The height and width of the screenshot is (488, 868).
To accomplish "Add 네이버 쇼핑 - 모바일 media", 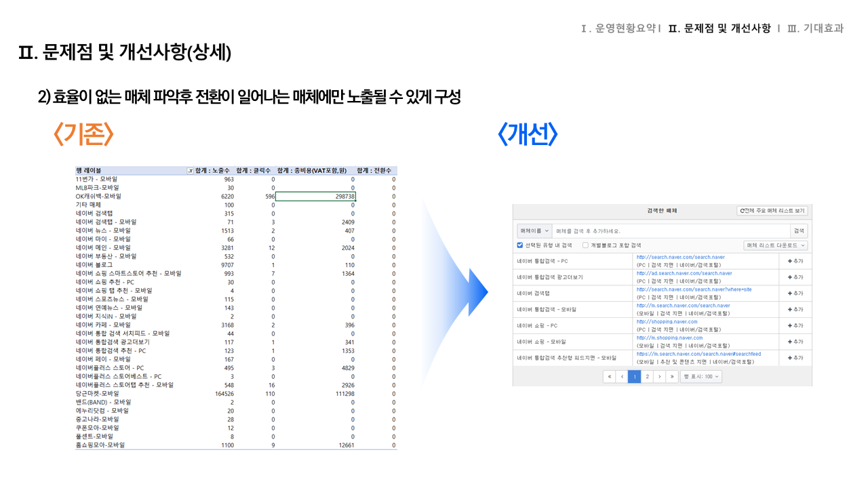I will point(795,342).
